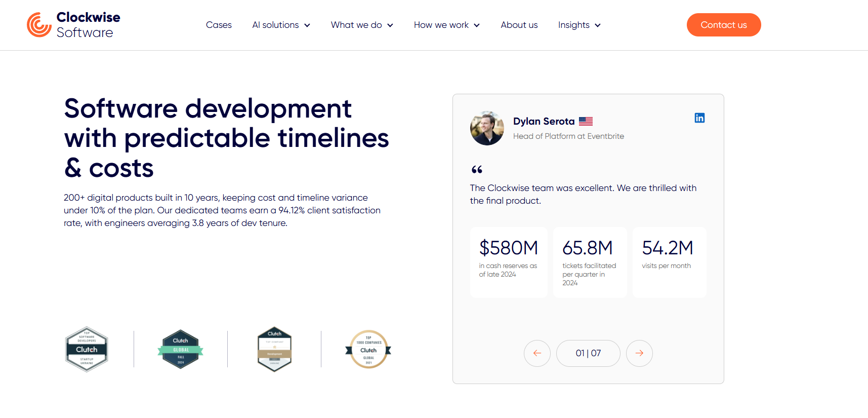Expand the AI solutions dropdown
868x418 pixels.
point(281,25)
